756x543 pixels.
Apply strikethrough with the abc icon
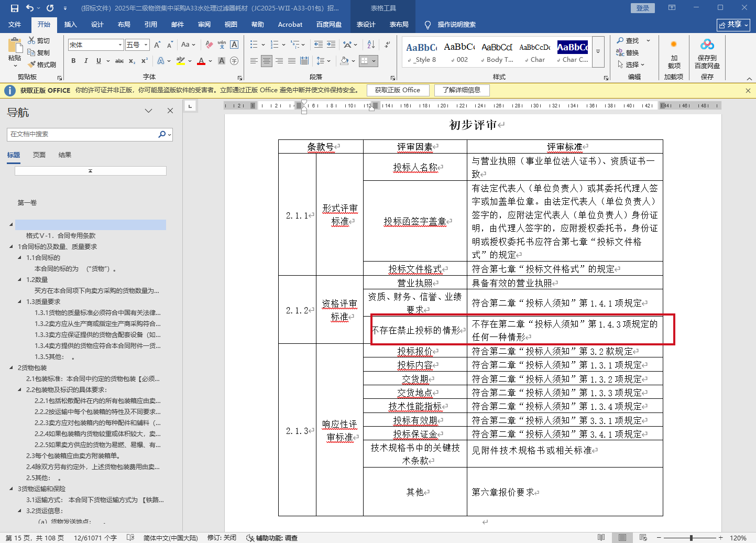[x=119, y=61]
